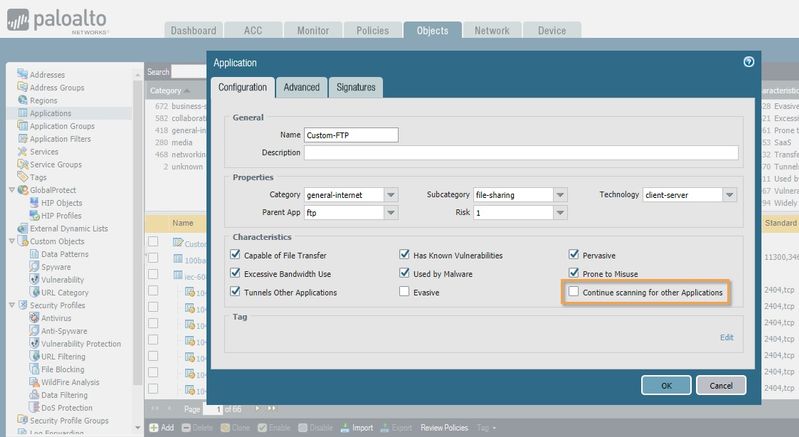Click the DoS Protection icon
Screen dimensions: 799x437
tap(34, 407)
